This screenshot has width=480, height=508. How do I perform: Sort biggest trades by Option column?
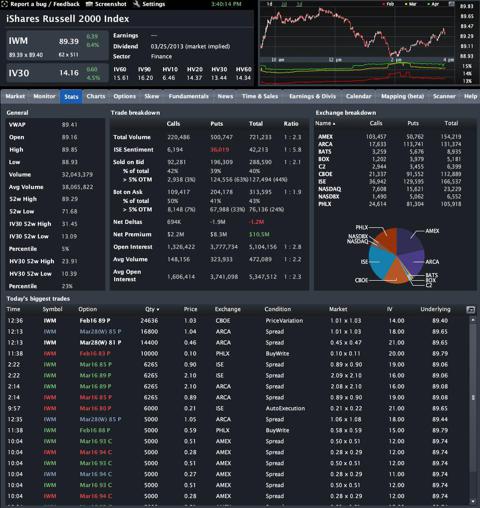[x=88, y=309]
